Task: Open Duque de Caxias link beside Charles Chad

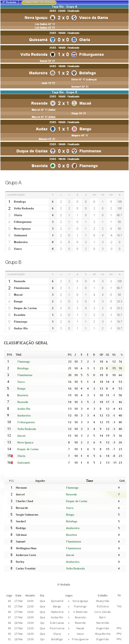Action: pyautogui.click(x=77, y=501)
